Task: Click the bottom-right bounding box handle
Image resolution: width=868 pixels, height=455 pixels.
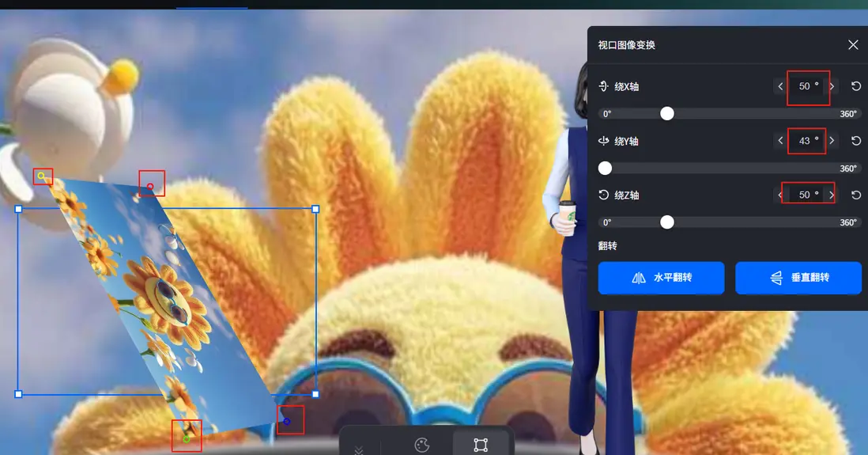Action: (315, 394)
